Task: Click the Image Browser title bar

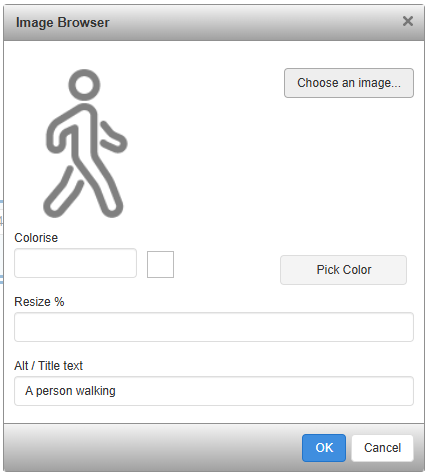Action: (213, 23)
